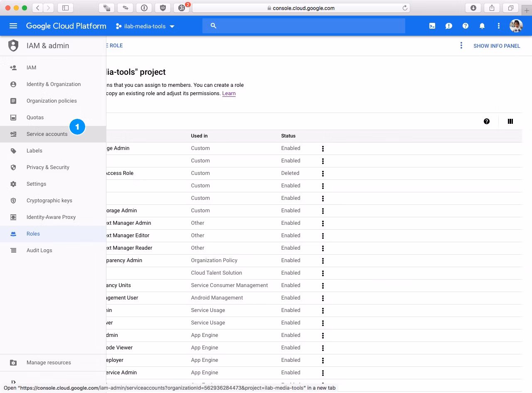The image size is (532, 393).
Task: Sort by the Status column header
Action: tap(288, 136)
